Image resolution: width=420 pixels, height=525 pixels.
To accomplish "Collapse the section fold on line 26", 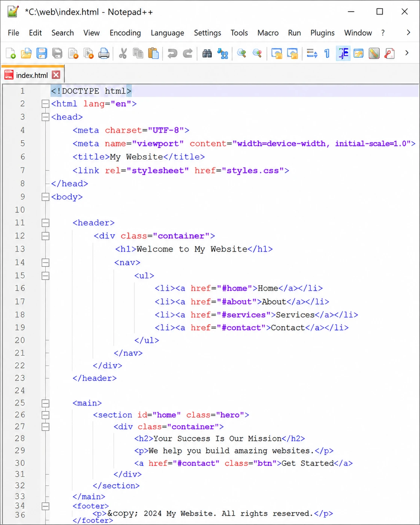I will pos(45,415).
